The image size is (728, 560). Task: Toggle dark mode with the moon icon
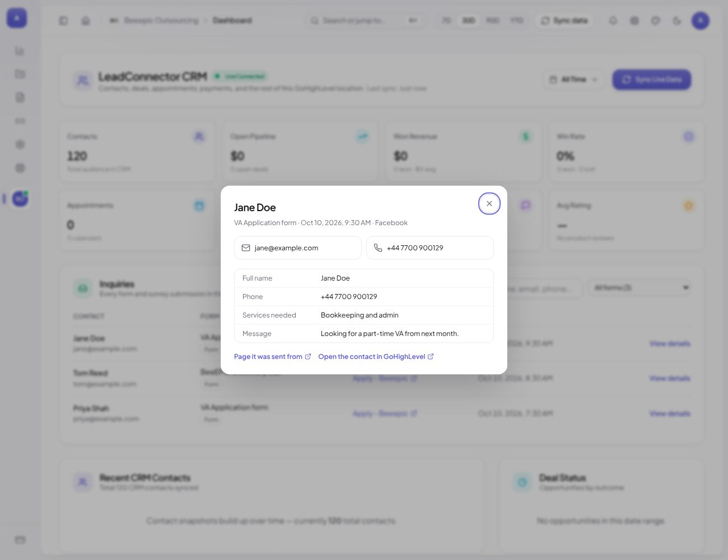point(677,21)
